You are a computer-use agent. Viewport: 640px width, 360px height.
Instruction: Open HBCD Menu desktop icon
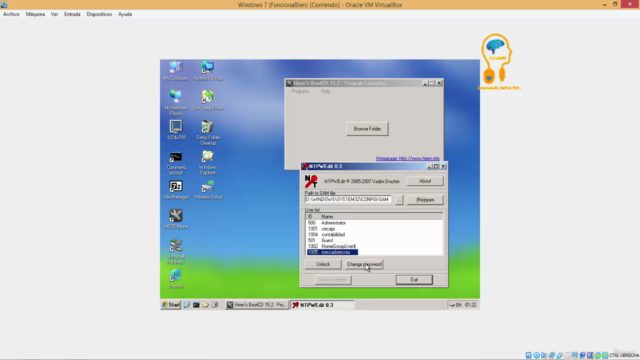[x=176, y=219]
